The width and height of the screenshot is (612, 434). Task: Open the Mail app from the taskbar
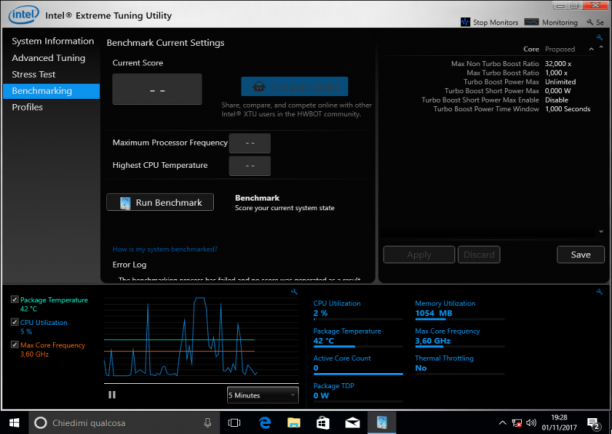point(352,423)
